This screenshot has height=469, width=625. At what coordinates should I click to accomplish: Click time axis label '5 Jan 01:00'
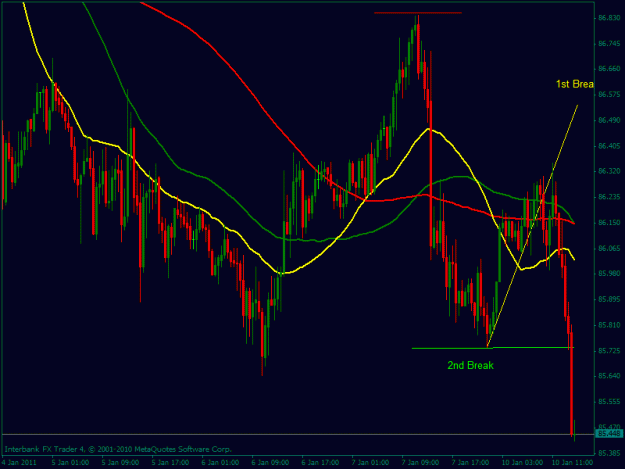(x=70, y=463)
